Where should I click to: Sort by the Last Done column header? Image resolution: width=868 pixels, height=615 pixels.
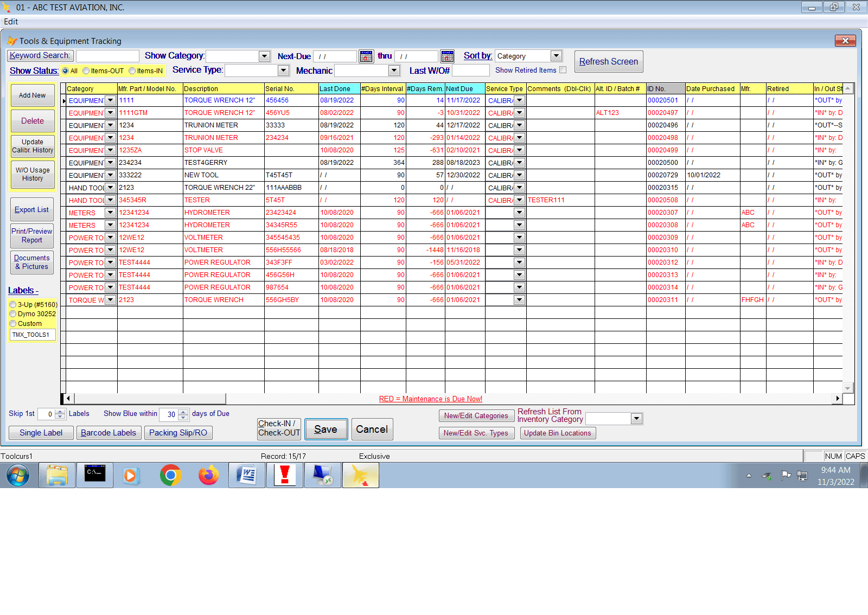tap(340, 88)
